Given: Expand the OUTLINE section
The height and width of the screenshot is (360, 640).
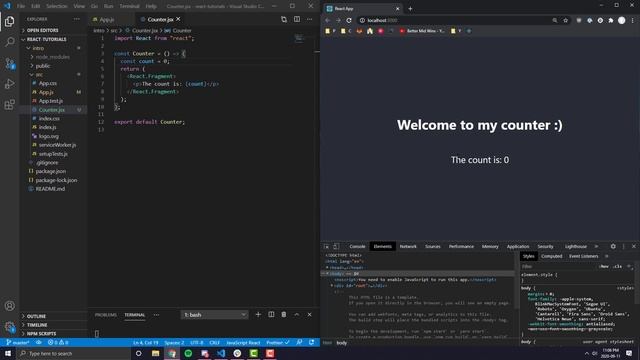Looking at the screenshot, I should tap(36, 316).
